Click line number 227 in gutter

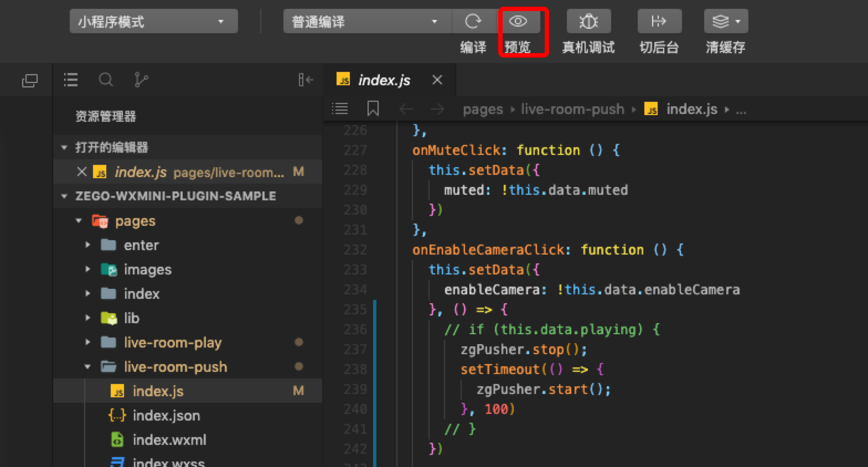point(355,151)
